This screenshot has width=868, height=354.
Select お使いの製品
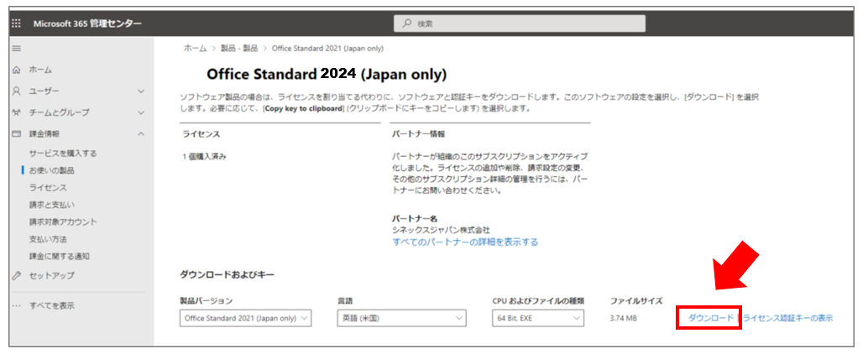coord(51,171)
